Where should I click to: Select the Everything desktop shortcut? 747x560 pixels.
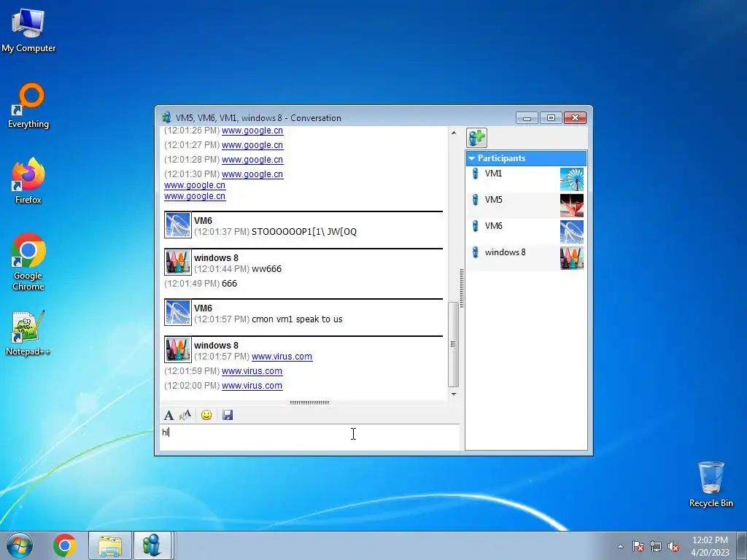pyautogui.click(x=28, y=106)
